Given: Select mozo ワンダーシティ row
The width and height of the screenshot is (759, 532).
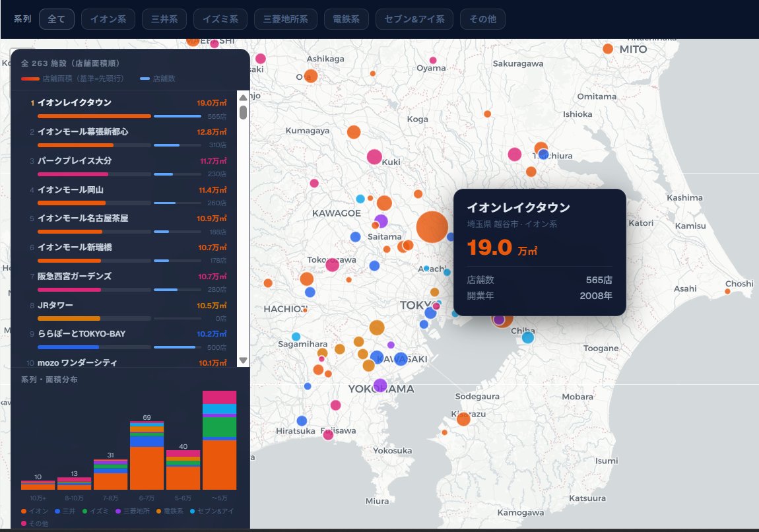Looking at the screenshot, I should pyautogui.click(x=124, y=362).
